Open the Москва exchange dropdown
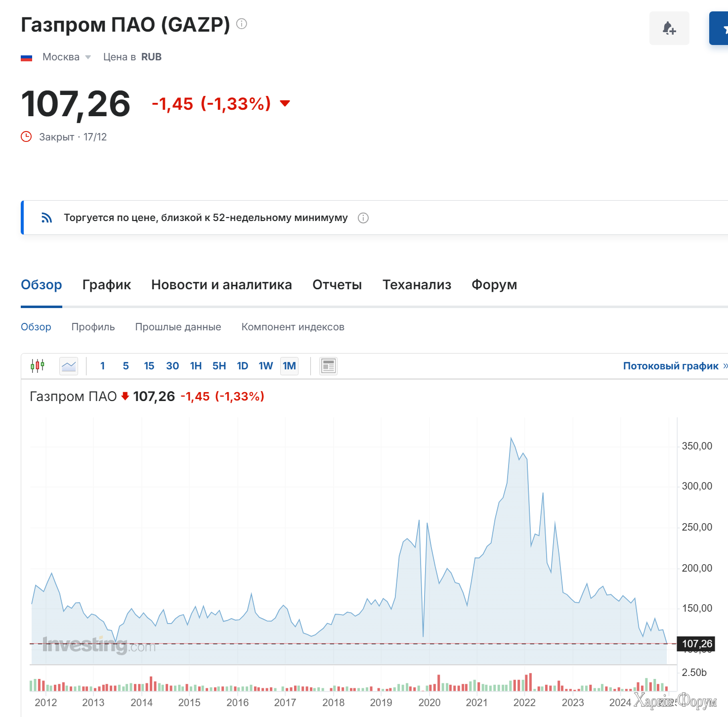 tap(67, 57)
